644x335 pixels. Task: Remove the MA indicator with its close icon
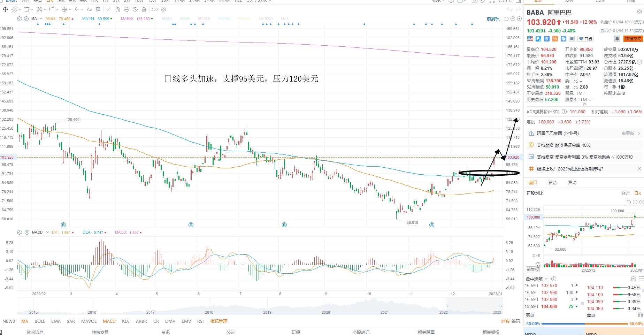[x=26, y=18]
